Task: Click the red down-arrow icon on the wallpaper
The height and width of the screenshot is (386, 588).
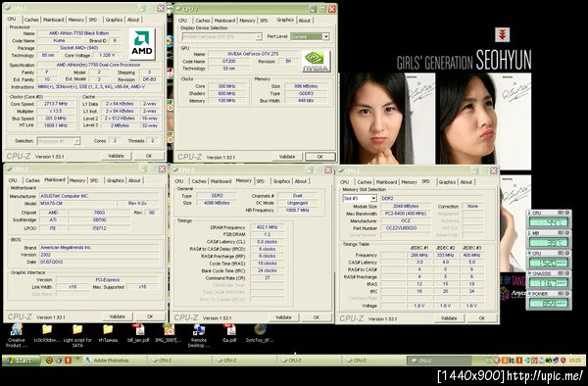Action: click(502, 35)
